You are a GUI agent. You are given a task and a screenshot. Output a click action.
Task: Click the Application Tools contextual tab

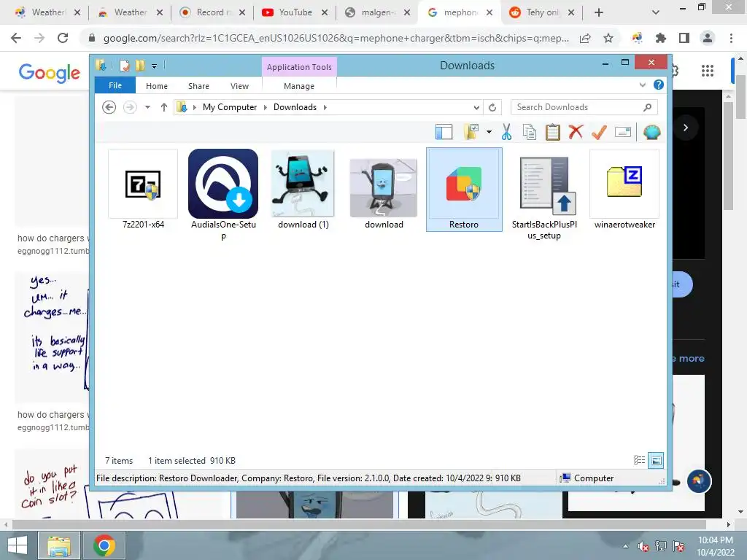[x=299, y=67]
